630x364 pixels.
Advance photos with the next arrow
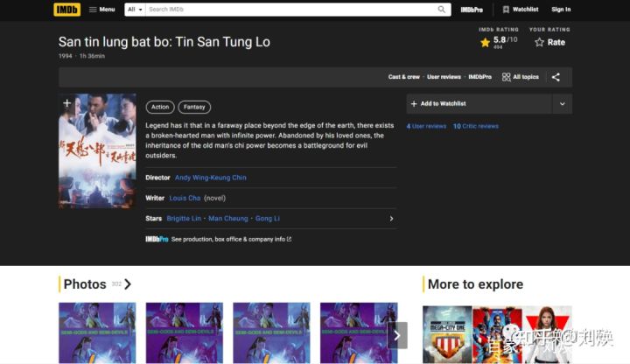(397, 335)
